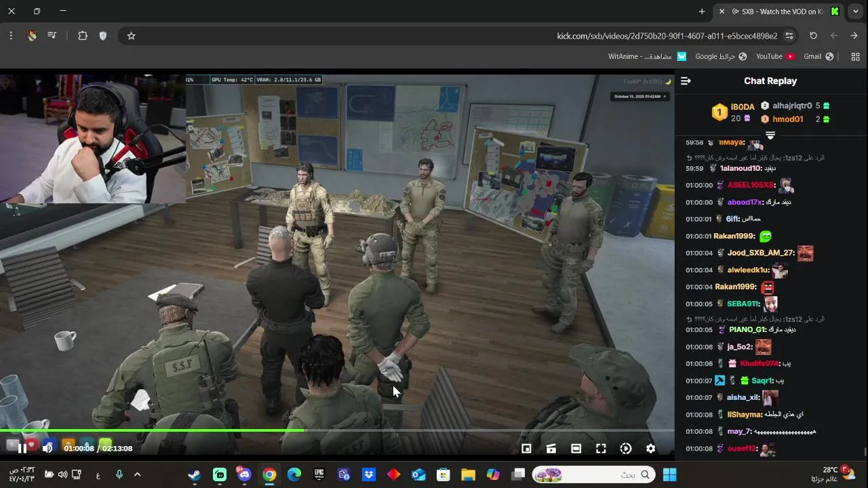
Task: Open the media controls icon
Action: pyautogui.click(x=52, y=36)
